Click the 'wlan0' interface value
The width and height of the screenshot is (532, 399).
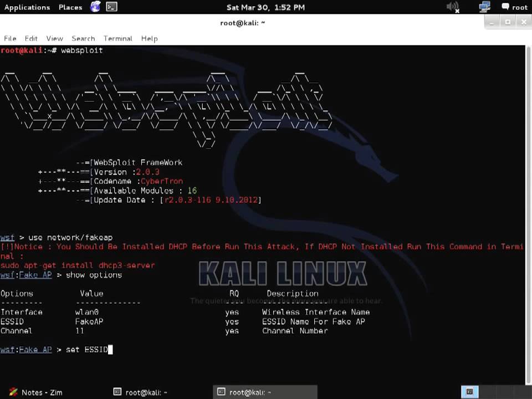pos(87,312)
